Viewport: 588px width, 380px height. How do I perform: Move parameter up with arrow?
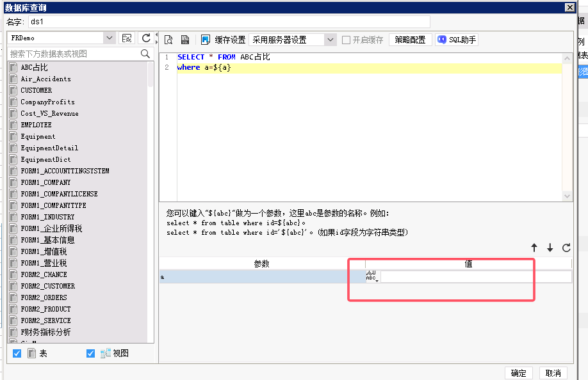[534, 248]
